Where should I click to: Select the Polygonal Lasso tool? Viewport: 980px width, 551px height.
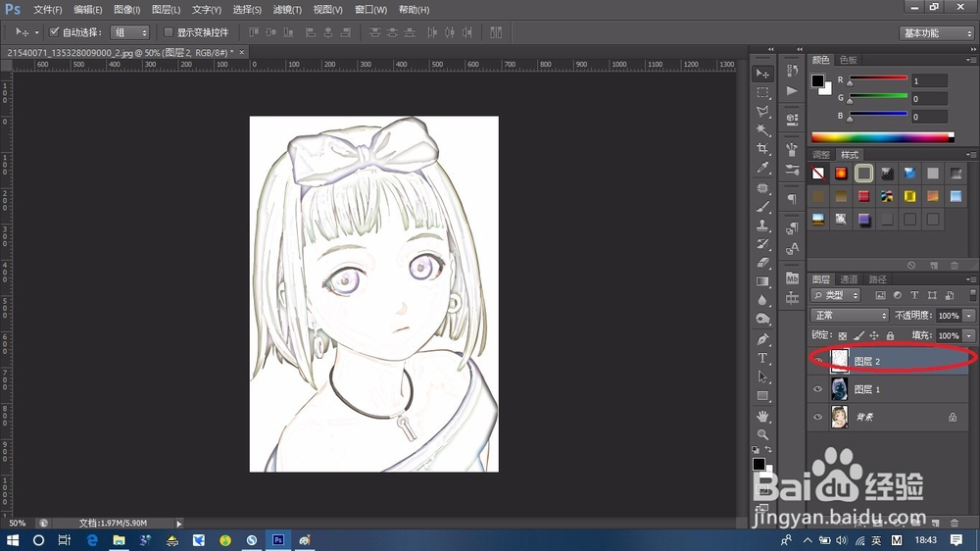click(762, 112)
